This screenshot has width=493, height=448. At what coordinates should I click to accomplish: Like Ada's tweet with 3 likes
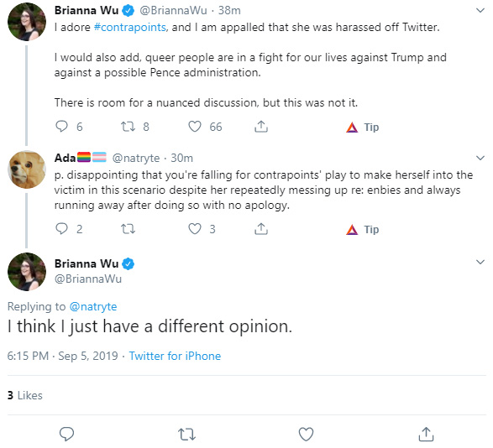[x=195, y=229]
